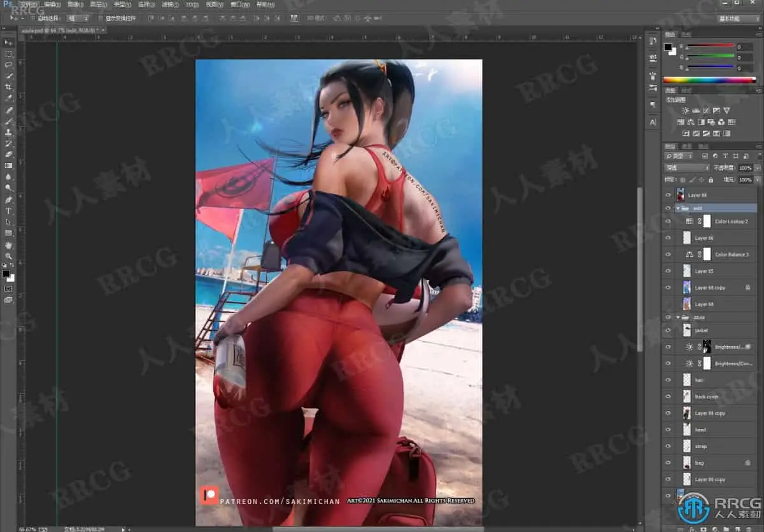Select the Horizontal Type tool
Image resolution: width=764 pixels, height=532 pixels.
click(8, 211)
